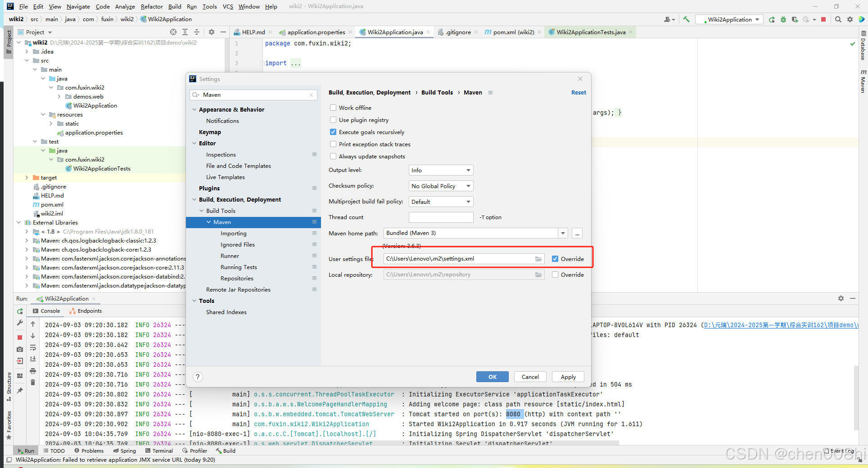The height and width of the screenshot is (468, 868).
Task: Clear the console output with trash icon
Action: 33,382
